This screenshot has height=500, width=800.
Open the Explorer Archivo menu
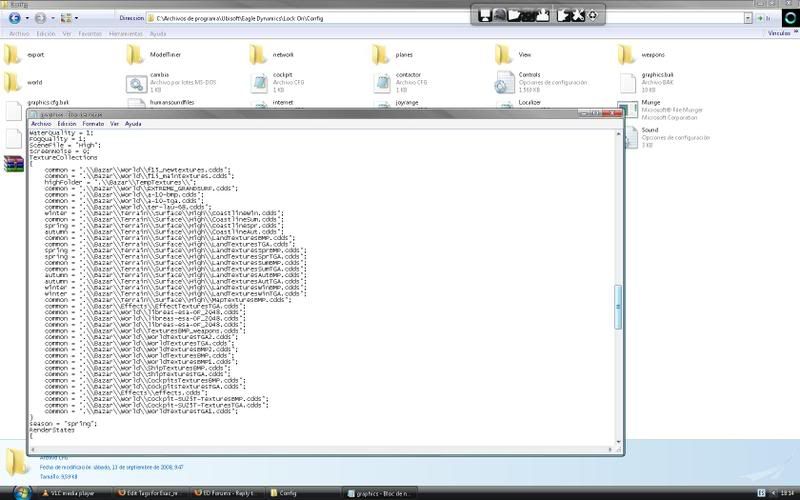(x=19, y=34)
